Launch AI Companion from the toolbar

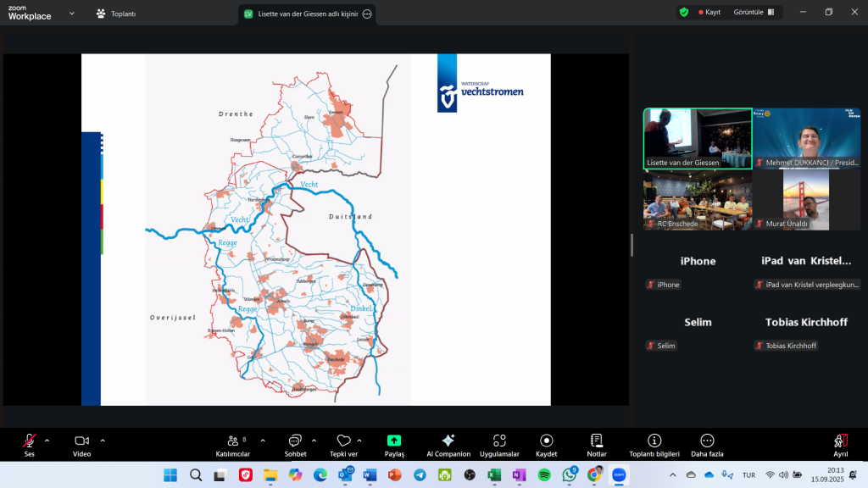click(448, 441)
